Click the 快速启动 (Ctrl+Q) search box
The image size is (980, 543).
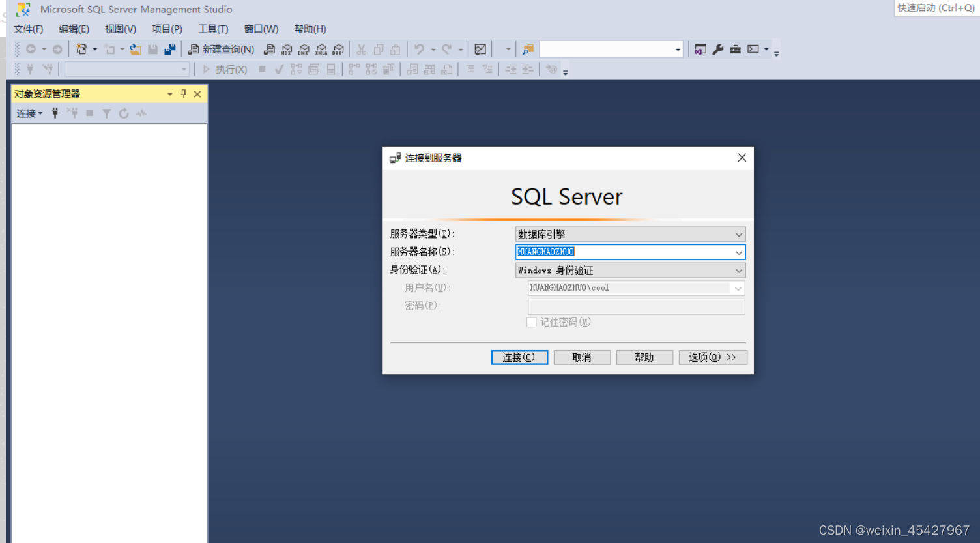[936, 8]
